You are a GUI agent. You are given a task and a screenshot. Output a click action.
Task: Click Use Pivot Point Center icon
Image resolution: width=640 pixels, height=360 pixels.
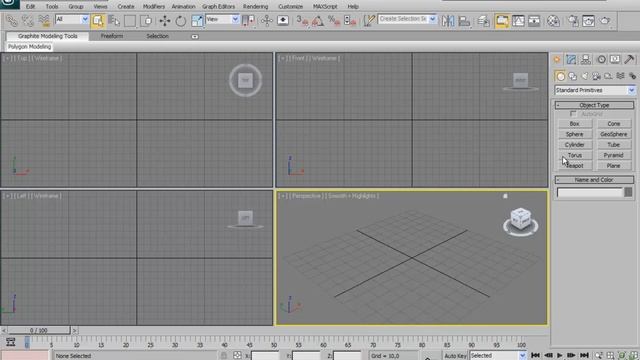(248, 21)
